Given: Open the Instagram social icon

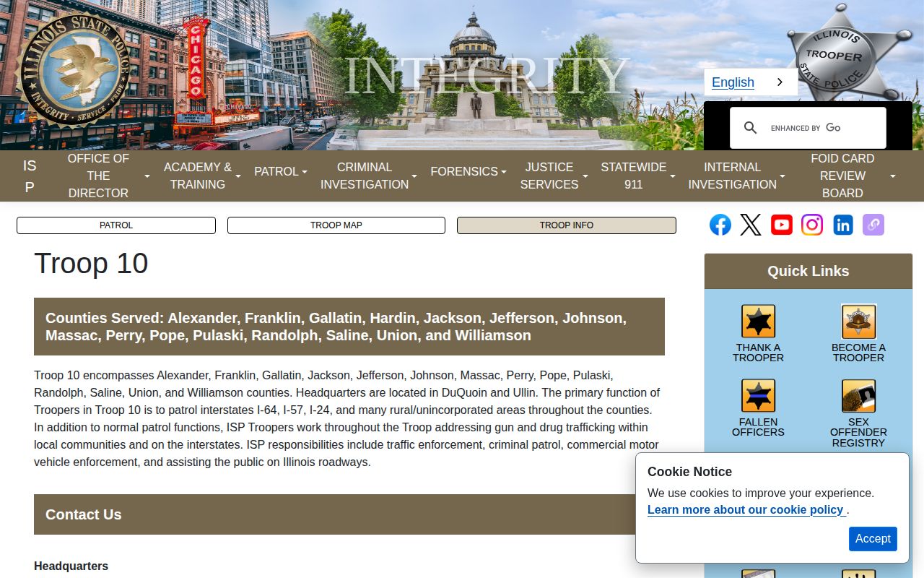Looking at the screenshot, I should [812, 225].
